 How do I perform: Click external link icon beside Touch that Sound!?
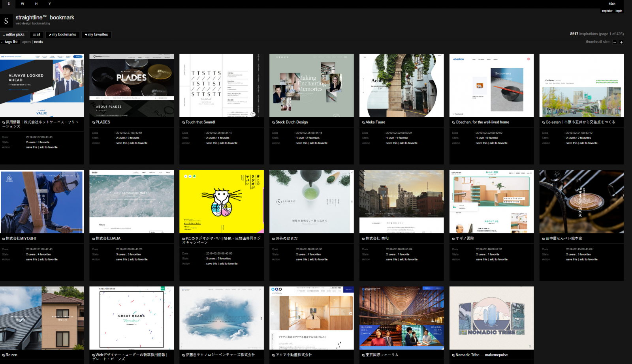[183, 122]
